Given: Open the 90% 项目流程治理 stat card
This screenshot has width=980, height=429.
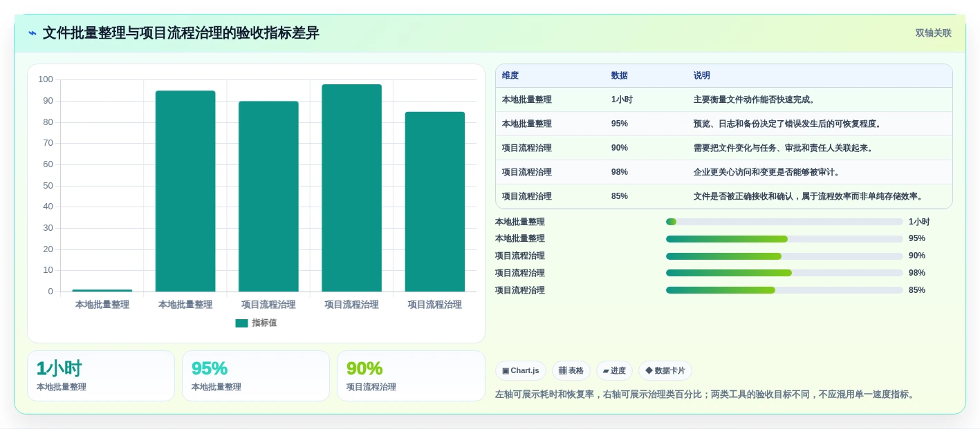Looking at the screenshot, I should click(x=411, y=376).
